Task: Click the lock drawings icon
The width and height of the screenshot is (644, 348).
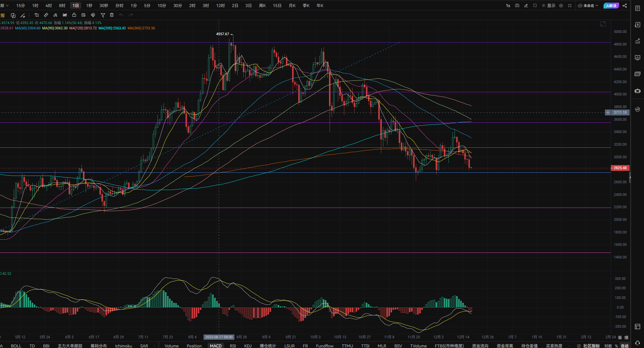Action: 74,15
